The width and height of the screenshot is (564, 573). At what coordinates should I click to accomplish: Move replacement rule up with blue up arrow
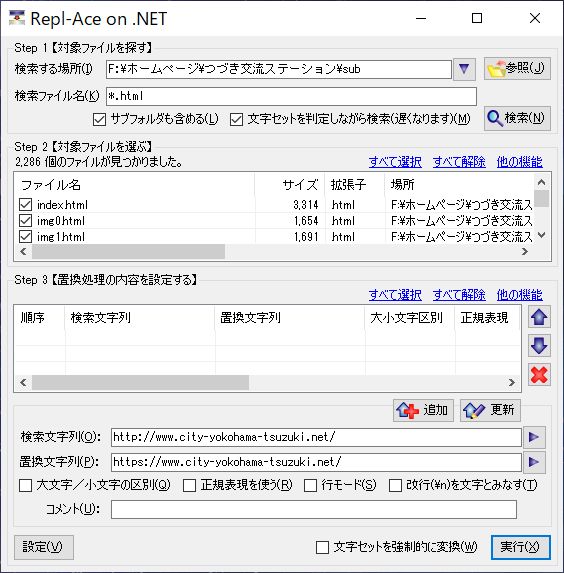pos(539,317)
